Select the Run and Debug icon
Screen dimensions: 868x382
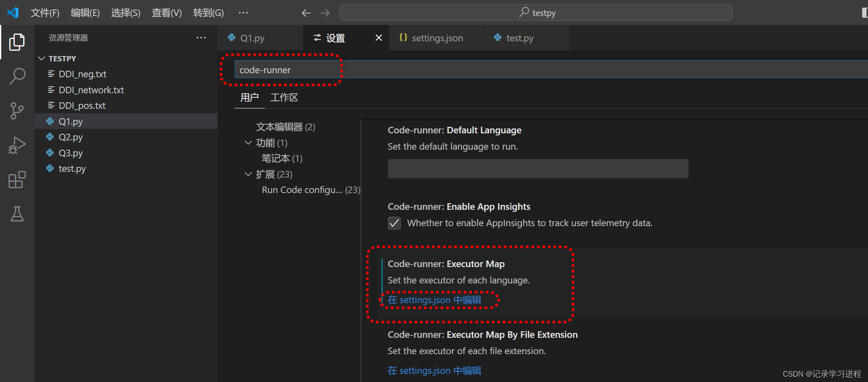[x=17, y=145]
